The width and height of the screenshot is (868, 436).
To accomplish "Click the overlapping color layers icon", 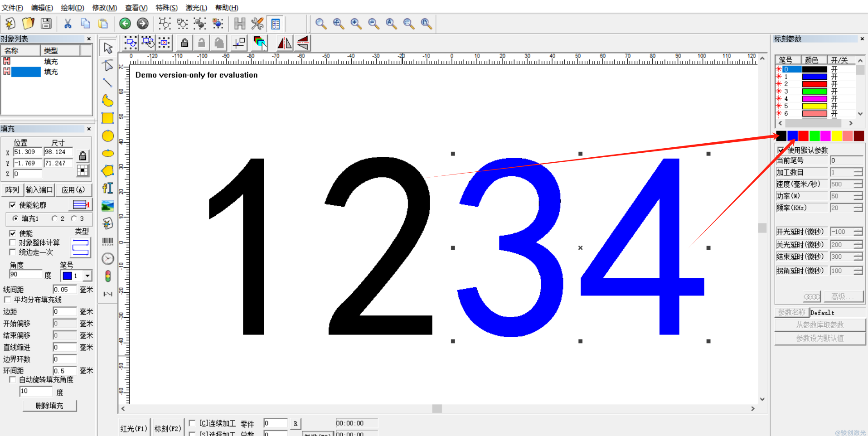I will [260, 43].
